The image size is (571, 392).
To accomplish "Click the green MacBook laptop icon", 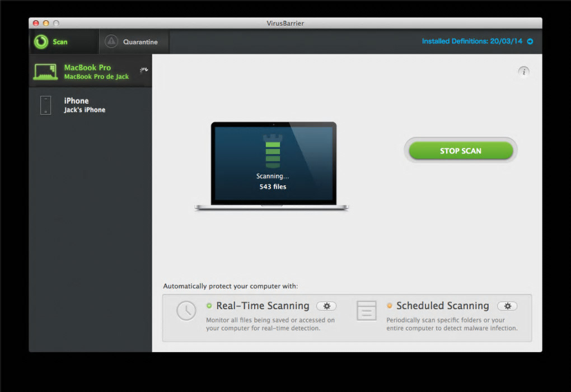I will click(45, 72).
